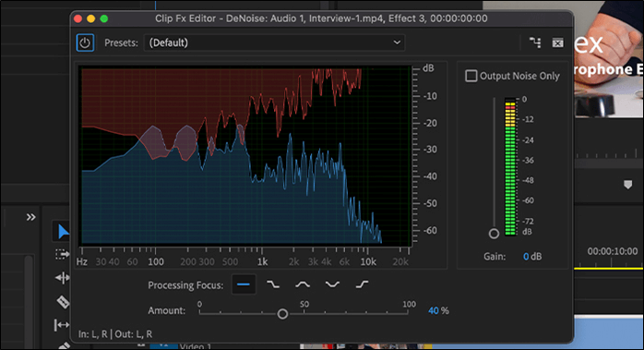Click the 00:00:10:00 timecode on ruler
644x350 pixels.
612,251
